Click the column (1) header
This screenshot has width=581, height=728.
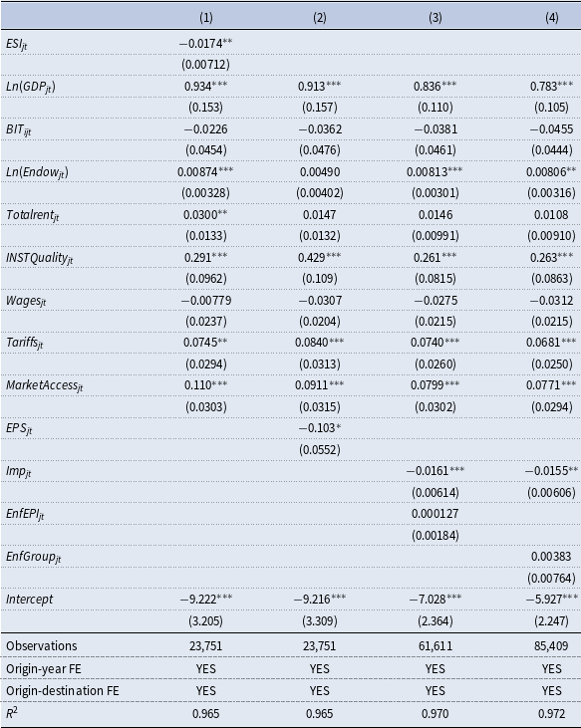(205, 18)
